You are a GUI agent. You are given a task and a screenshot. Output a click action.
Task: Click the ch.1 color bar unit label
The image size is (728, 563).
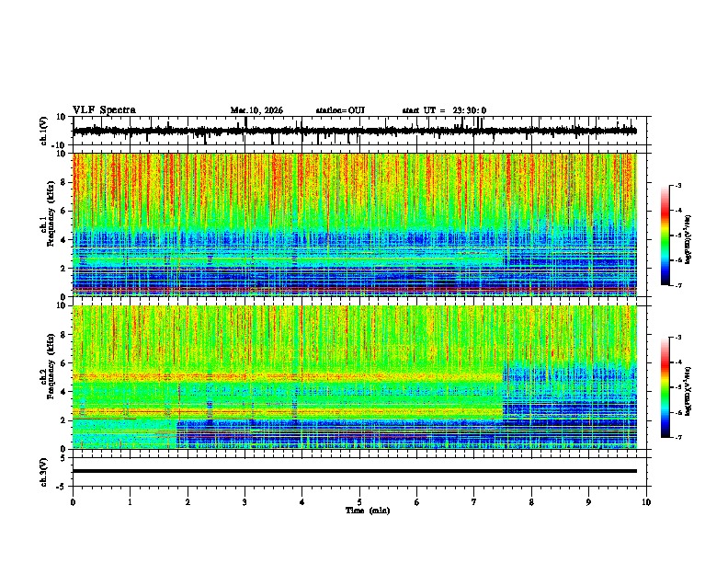click(x=688, y=239)
